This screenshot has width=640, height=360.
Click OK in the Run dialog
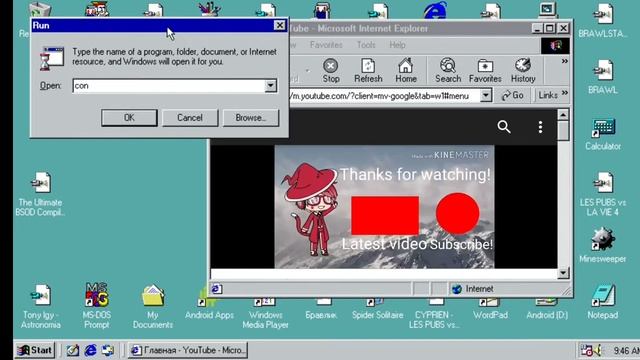[129, 118]
